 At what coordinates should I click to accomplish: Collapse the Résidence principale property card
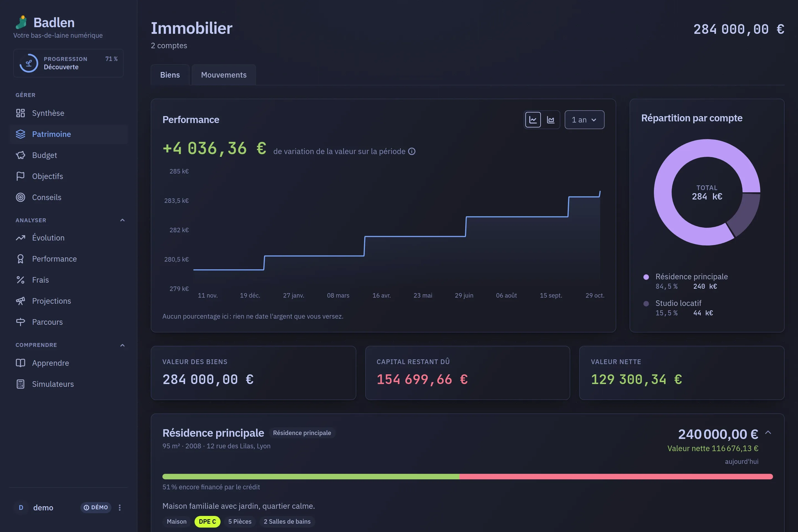coord(768,433)
